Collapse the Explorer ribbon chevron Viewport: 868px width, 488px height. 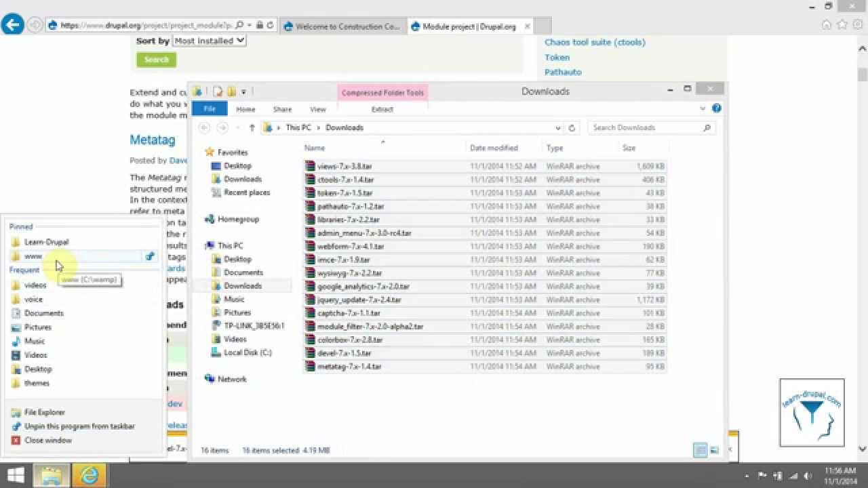703,108
